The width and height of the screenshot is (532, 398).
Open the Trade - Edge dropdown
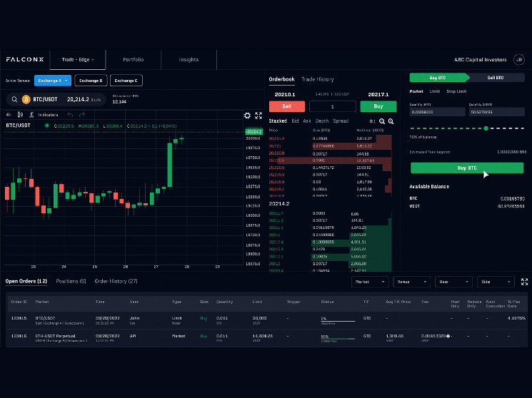[78, 60]
